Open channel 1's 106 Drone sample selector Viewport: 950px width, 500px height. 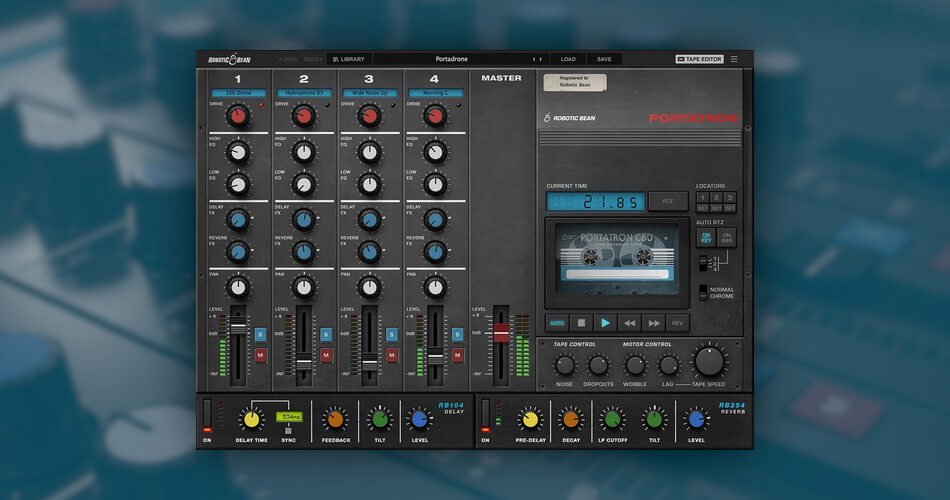click(x=237, y=93)
